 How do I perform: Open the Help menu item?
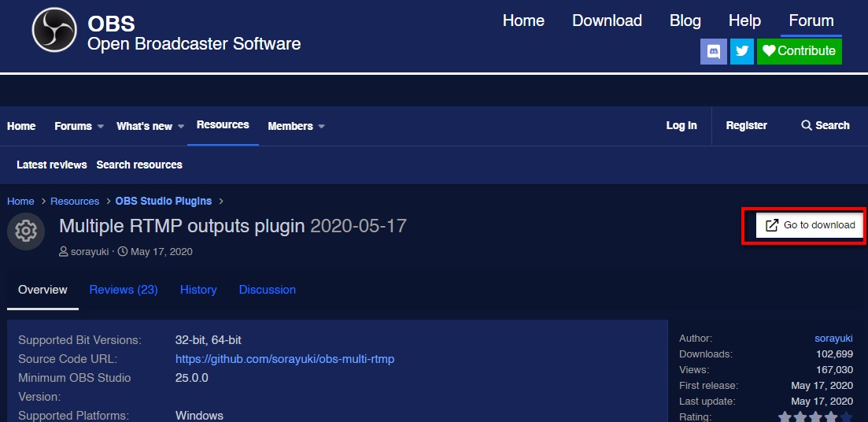(744, 21)
